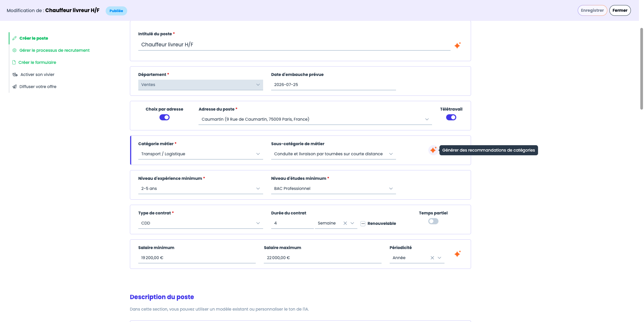Click paper plane icon beside Diffuser votre offre

point(14,87)
